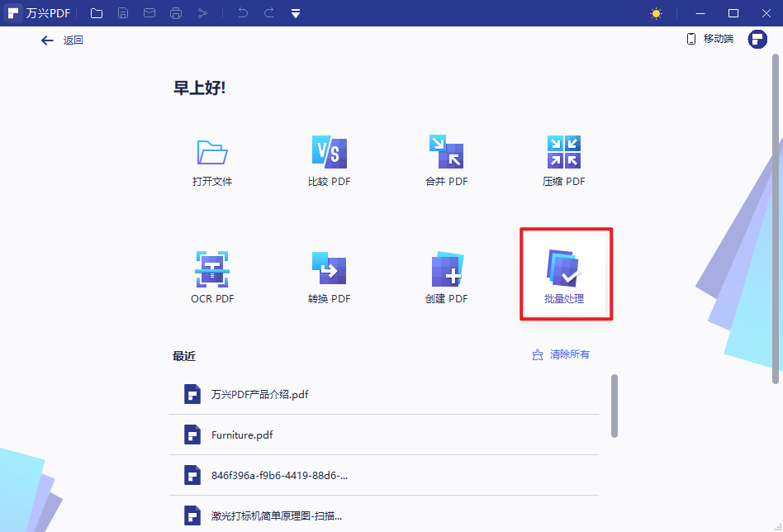Click the share icon in toolbar
783x532 pixels.
click(202, 12)
